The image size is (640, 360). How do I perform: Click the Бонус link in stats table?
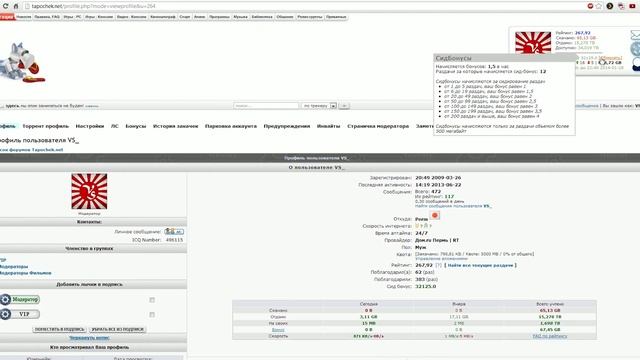tap(278, 329)
